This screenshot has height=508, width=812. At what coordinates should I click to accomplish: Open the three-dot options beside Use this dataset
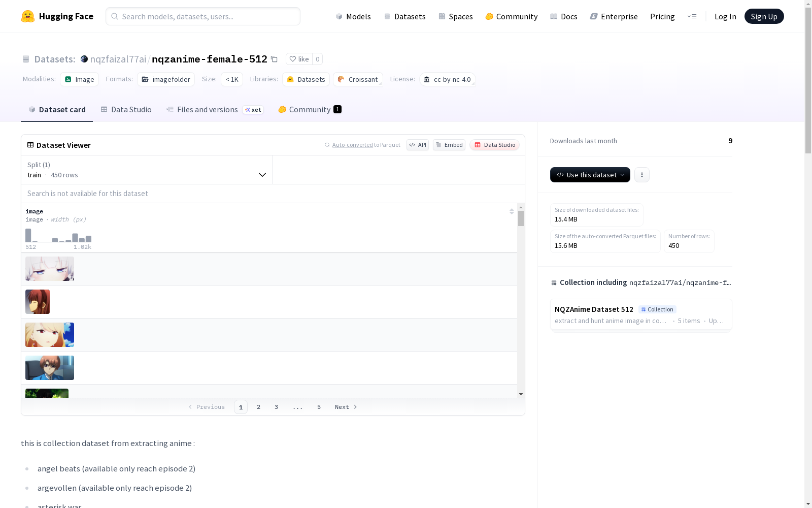[x=642, y=175]
